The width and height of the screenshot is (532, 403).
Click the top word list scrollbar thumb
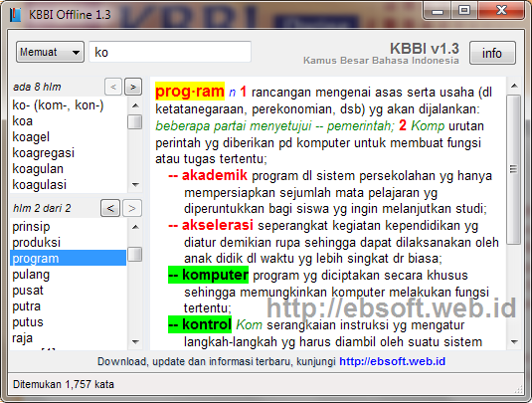click(135, 122)
